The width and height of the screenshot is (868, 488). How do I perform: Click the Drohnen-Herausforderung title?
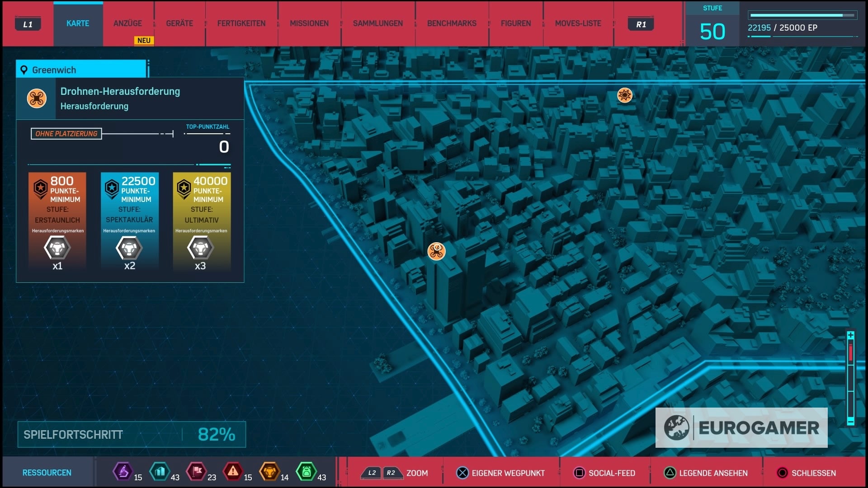click(x=120, y=91)
